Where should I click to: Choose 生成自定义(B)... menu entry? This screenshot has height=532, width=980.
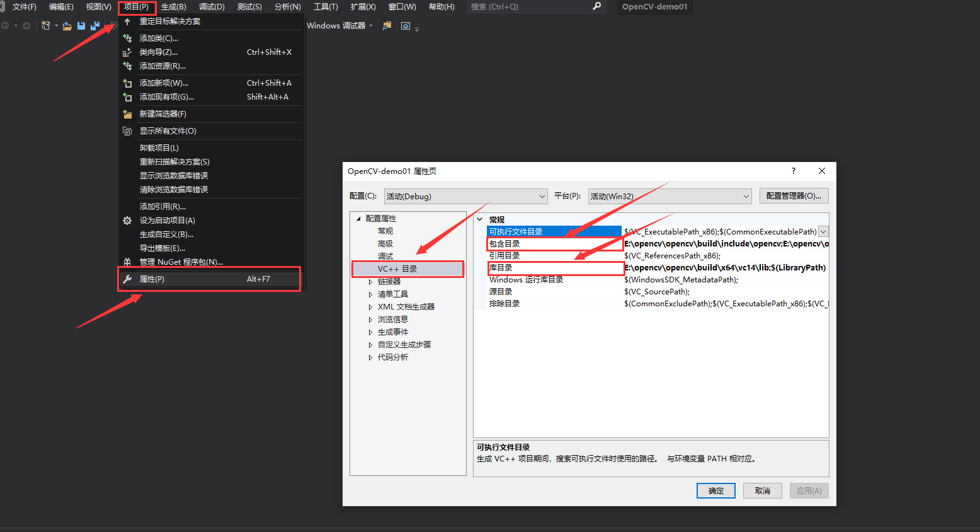pos(211,234)
